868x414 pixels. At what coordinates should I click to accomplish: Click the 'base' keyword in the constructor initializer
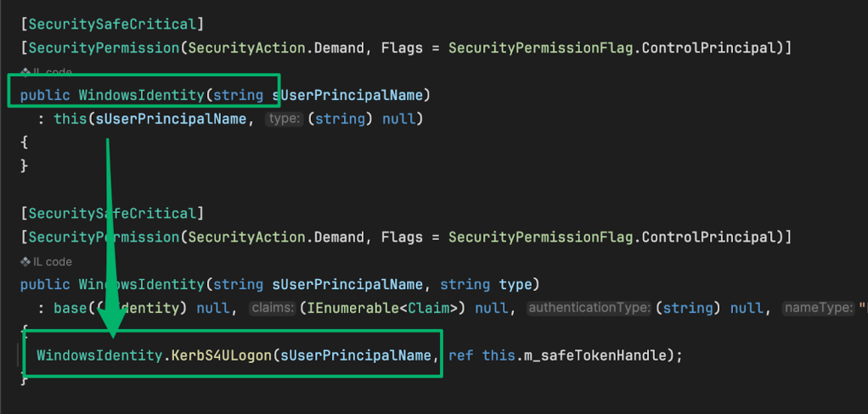pyautogui.click(x=70, y=308)
